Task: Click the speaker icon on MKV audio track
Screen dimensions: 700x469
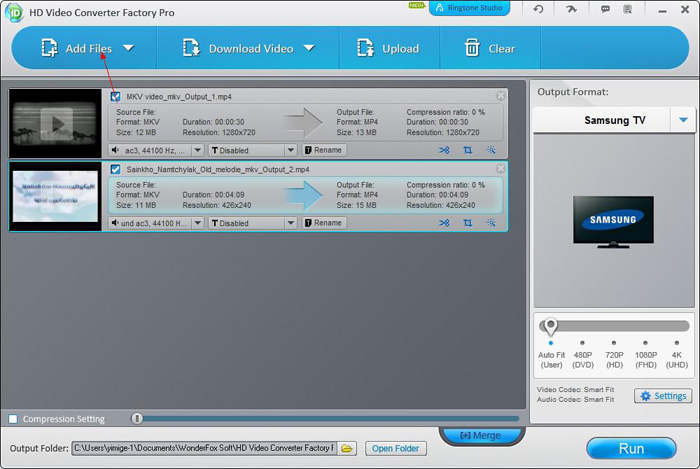Action: coord(115,150)
